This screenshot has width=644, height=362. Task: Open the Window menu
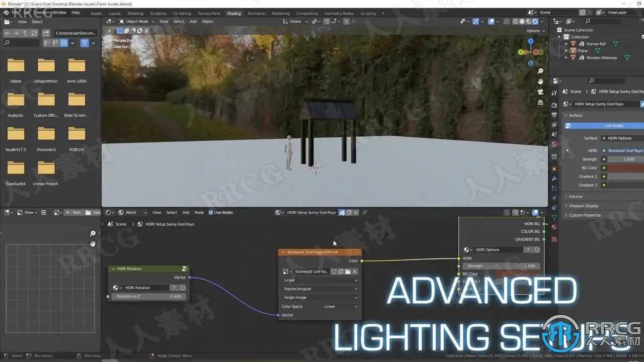[x=59, y=13]
